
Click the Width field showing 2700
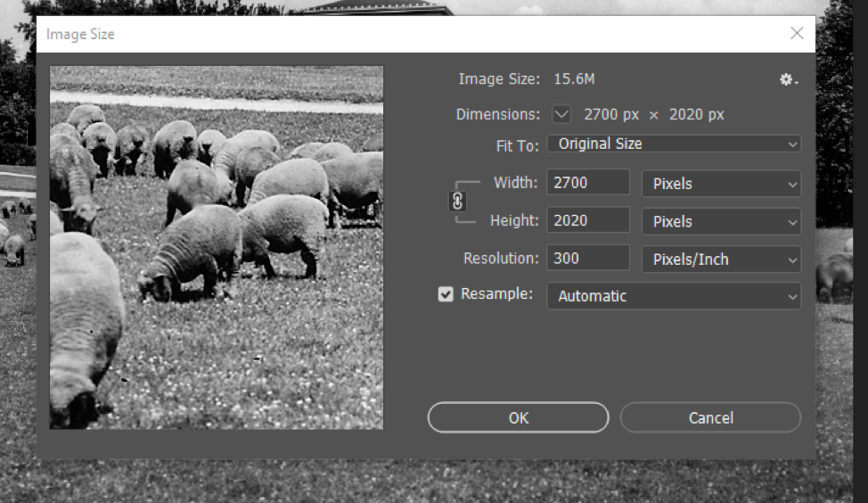pyautogui.click(x=588, y=182)
